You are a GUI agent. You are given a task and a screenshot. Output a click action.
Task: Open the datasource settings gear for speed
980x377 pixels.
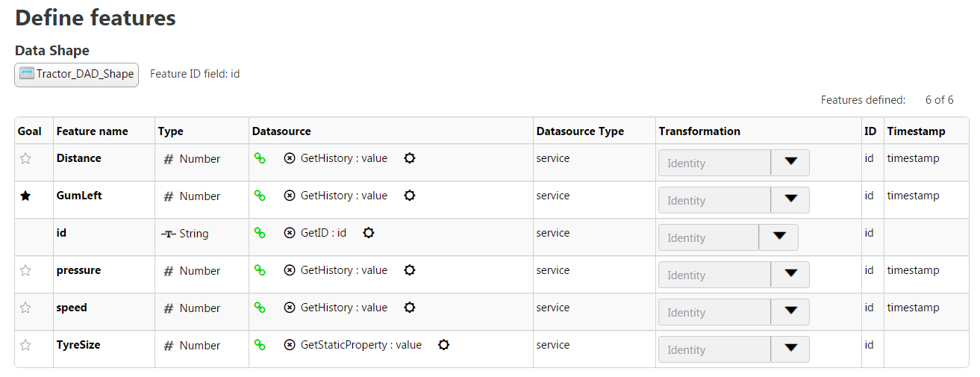[x=410, y=308]
